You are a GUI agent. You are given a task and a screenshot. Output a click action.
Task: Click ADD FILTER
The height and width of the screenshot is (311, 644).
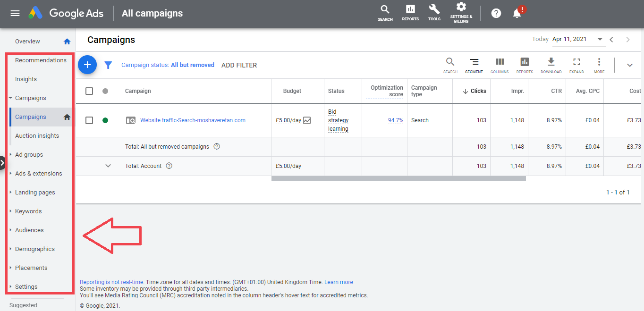tap(239, 65)
